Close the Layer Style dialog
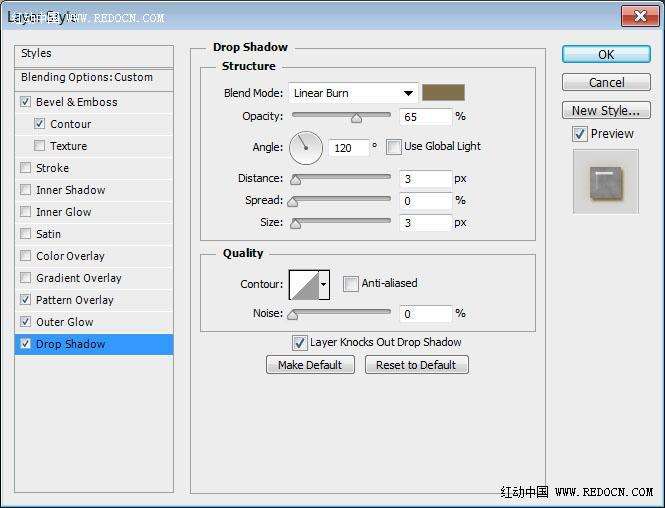 tap(640, 16)
